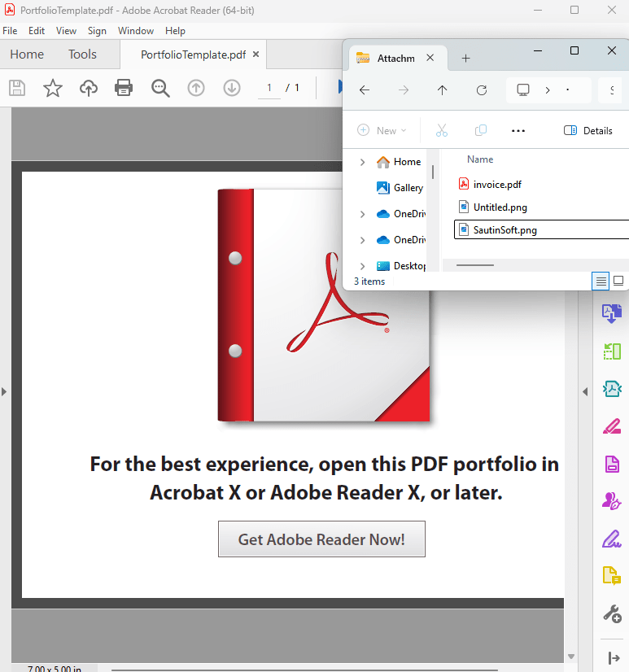
Task: Print the document using the printer icon
Action: coord(124,88)
